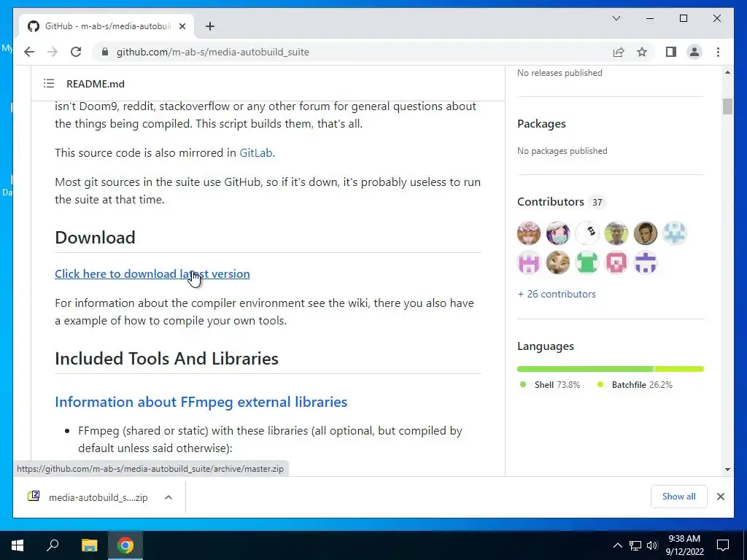View site information via the lock icon

click(x=105, y=52)
